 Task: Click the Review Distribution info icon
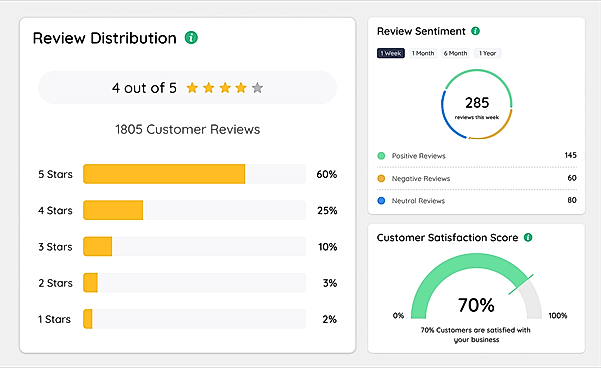191,38
